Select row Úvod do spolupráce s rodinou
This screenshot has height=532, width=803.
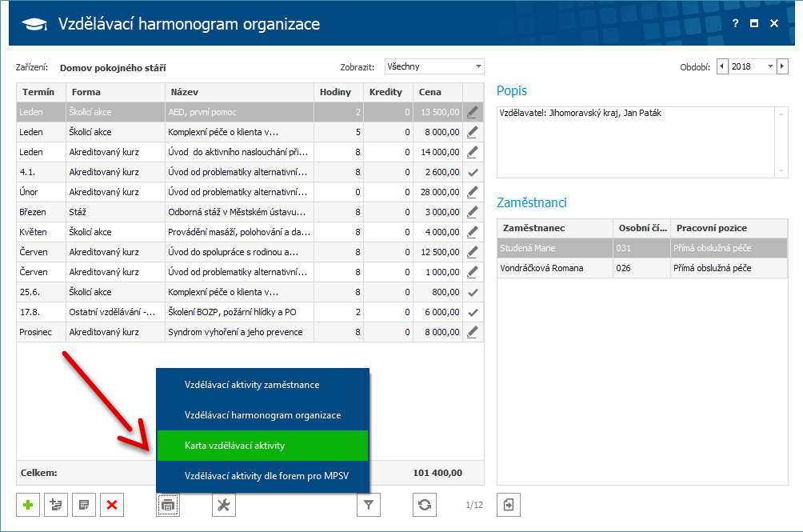(250, 252)
